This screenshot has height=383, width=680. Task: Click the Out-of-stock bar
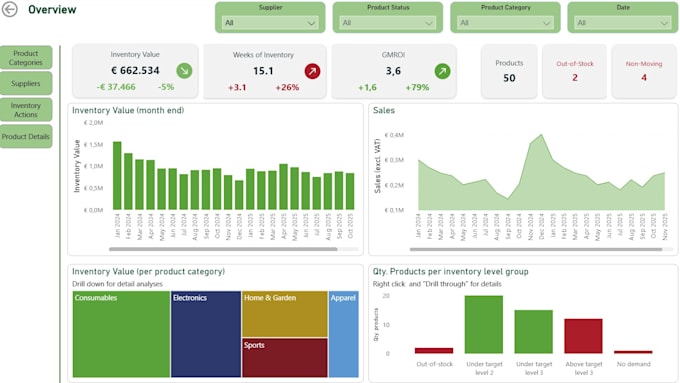tap(434, 350)
